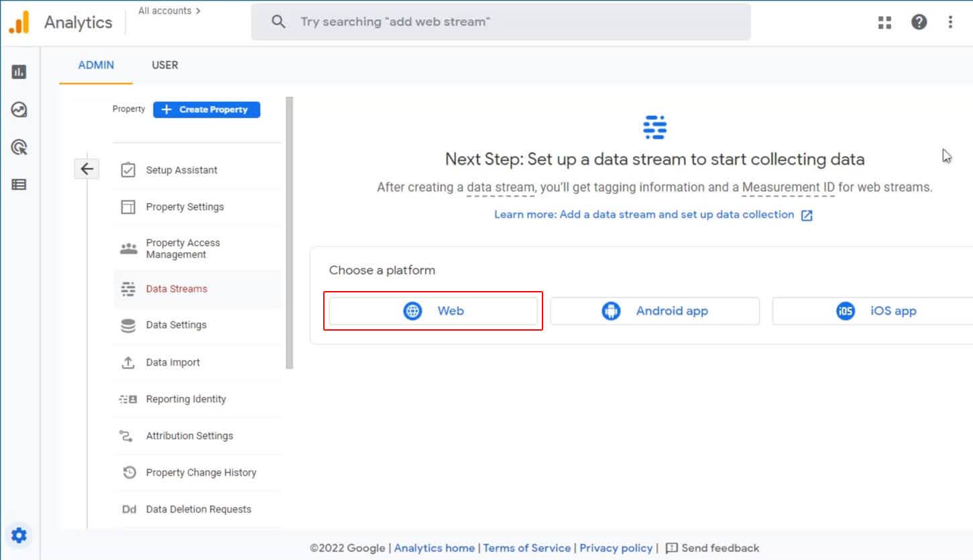Click the Property column label
Image resolution: width=973 pixels, height=560 pixels.
(129, 109)
